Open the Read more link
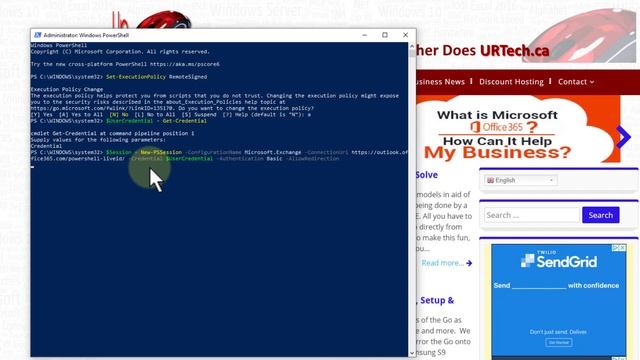The image size is (640, 360). coord(447,263)
